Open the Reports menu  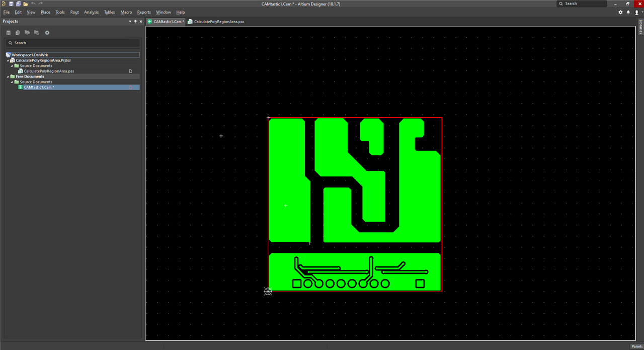144,12
